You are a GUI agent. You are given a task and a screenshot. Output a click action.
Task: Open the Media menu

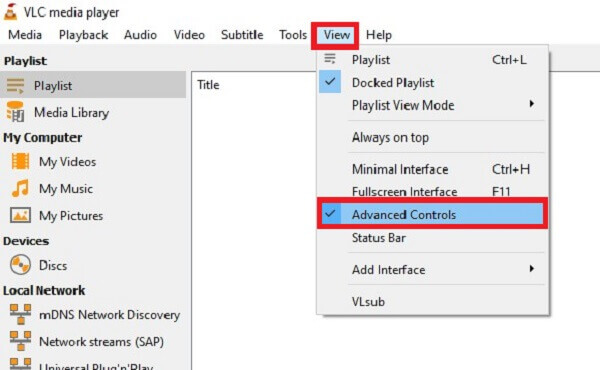click(x=25, y=35)
